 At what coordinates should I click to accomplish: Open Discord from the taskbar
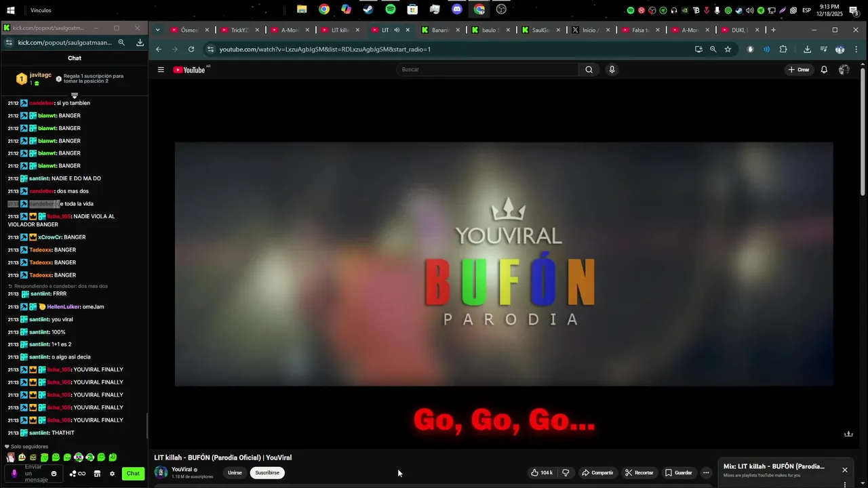(457, 9)
